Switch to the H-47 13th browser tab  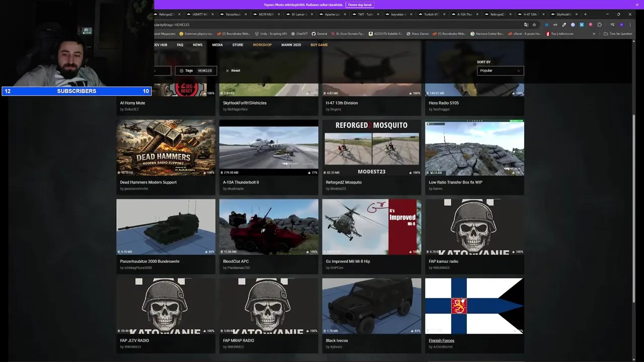pyautogui.click(x=530, y=14)
